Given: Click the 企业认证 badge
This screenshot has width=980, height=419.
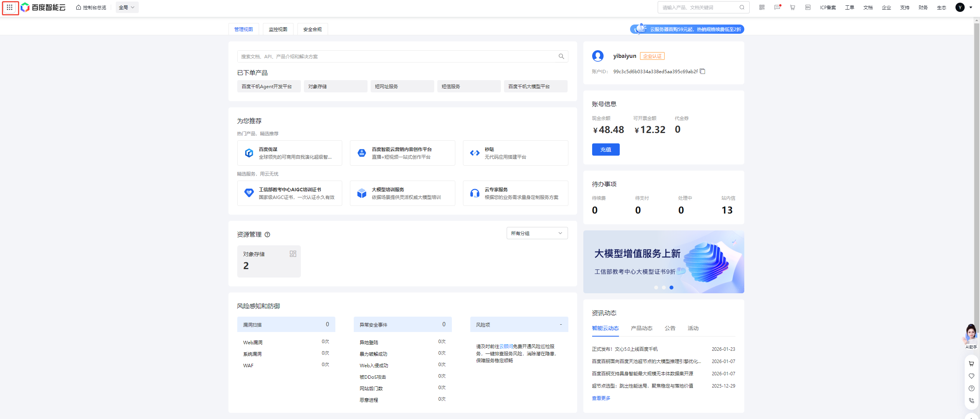Looking at the screenshot, I should coord(652,56).
